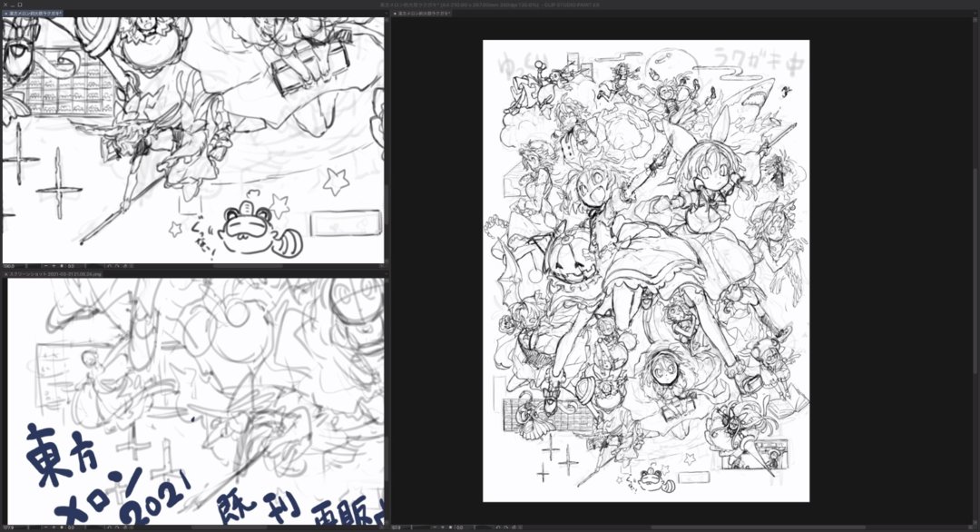Click the top-left pane horizontal scrollbar
The image size is (980, 532).
248,266
